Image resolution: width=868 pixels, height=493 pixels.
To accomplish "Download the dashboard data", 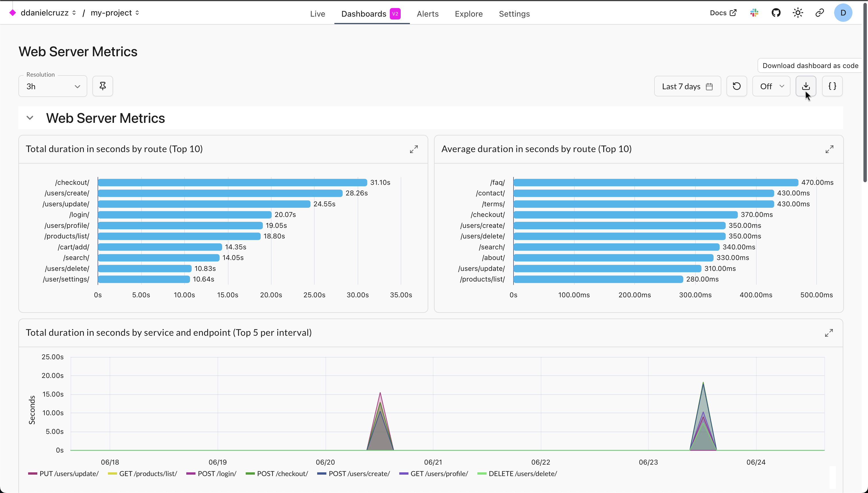I will tap(806, 86).
